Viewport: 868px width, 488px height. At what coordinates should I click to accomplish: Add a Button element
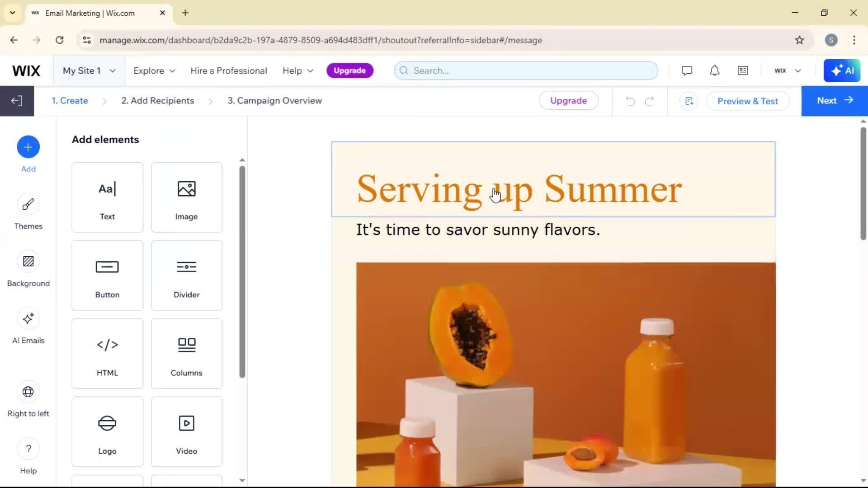coord(107,276)
